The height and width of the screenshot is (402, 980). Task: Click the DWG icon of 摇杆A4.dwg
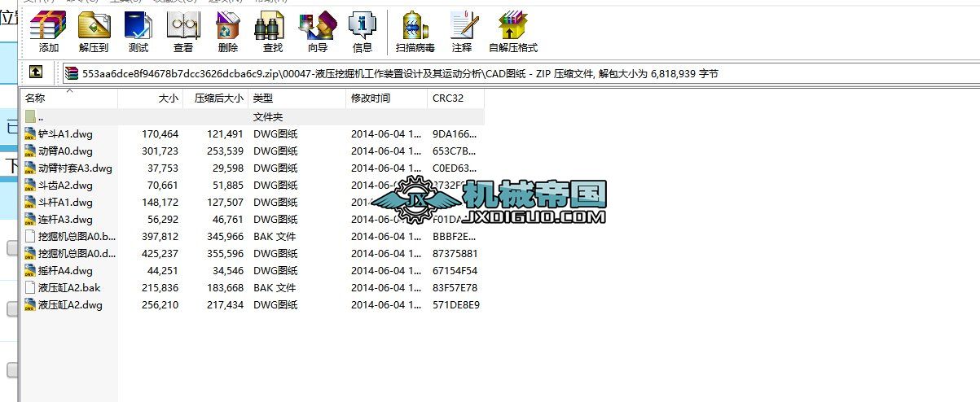[30, 271]
